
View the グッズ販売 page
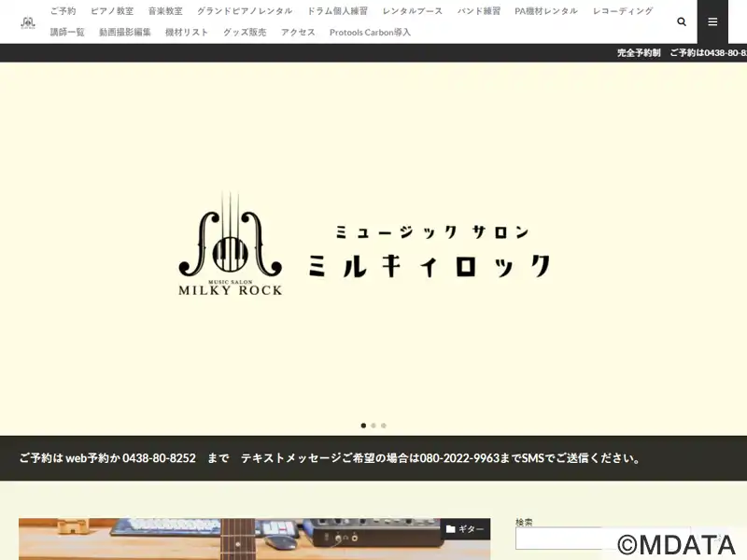click(x=245, y=33)
